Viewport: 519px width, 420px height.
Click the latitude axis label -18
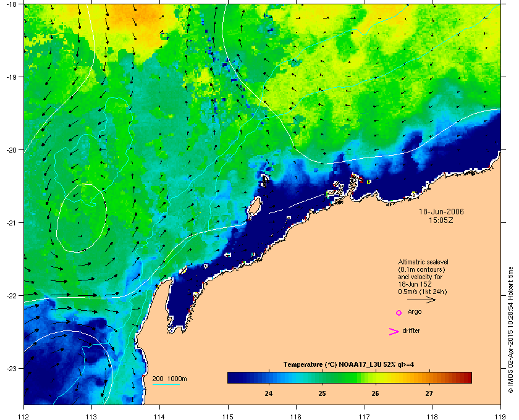pos(11,4)
